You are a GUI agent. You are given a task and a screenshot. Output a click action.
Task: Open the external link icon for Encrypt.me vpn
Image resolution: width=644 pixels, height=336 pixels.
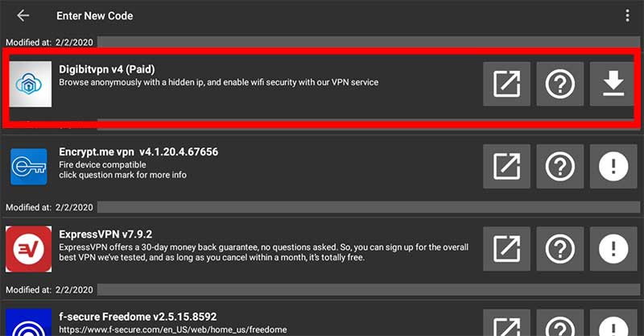pos(506,166)
